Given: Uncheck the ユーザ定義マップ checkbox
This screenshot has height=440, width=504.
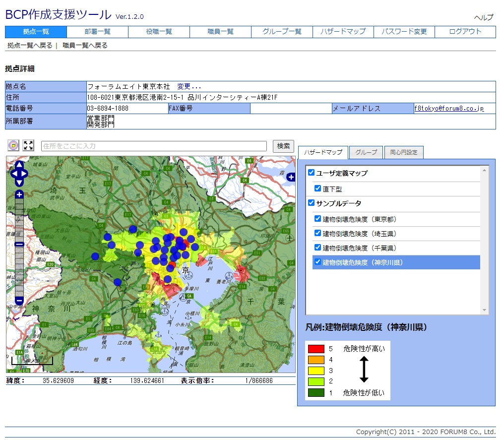Looking at the screenshot, I should [x=312, y=173].
